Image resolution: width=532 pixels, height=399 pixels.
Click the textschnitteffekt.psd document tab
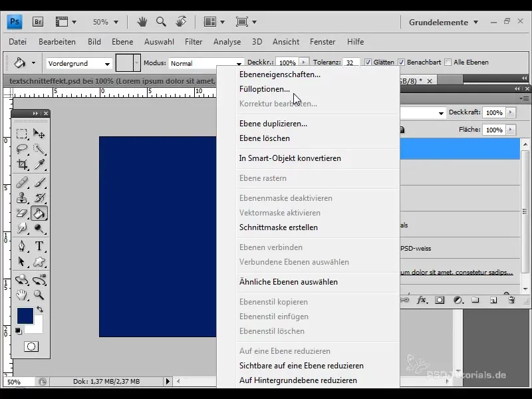[x=112, y=81]
